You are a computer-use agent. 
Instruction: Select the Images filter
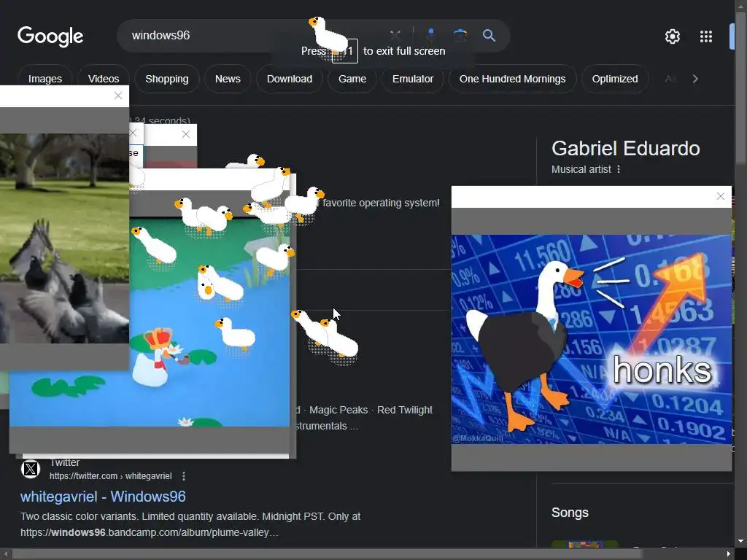coord(44,79)
